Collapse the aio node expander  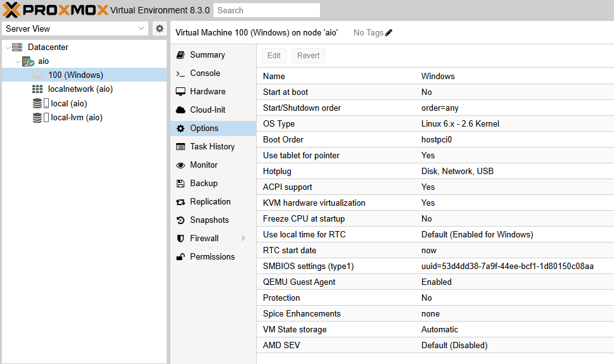18,61
